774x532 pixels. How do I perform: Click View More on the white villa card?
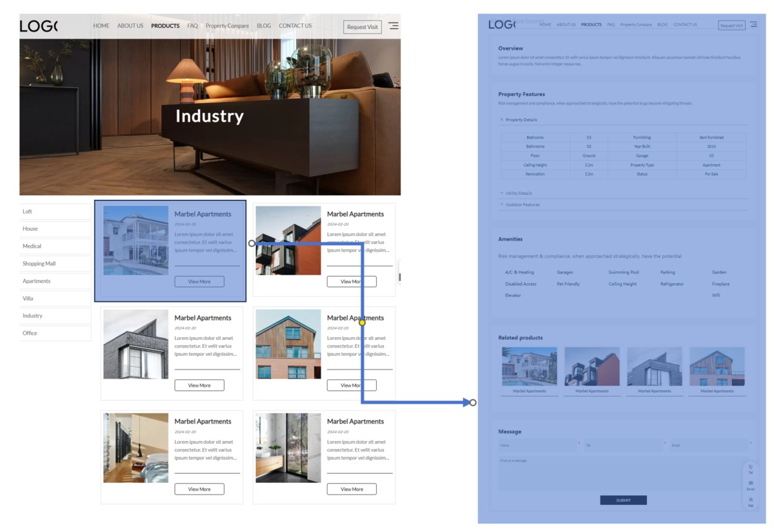[x=199, y=282]
